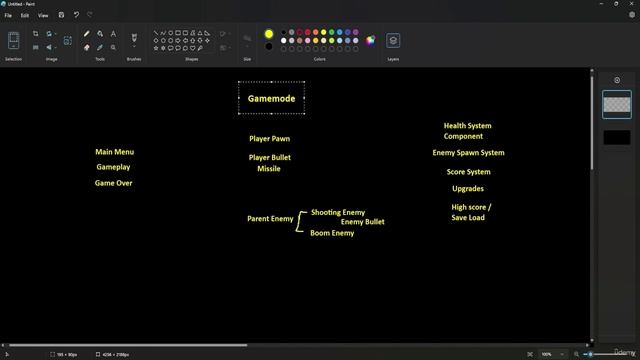Click the Crop image icon
Screen dimensions: 640x360
pos(36,33)
